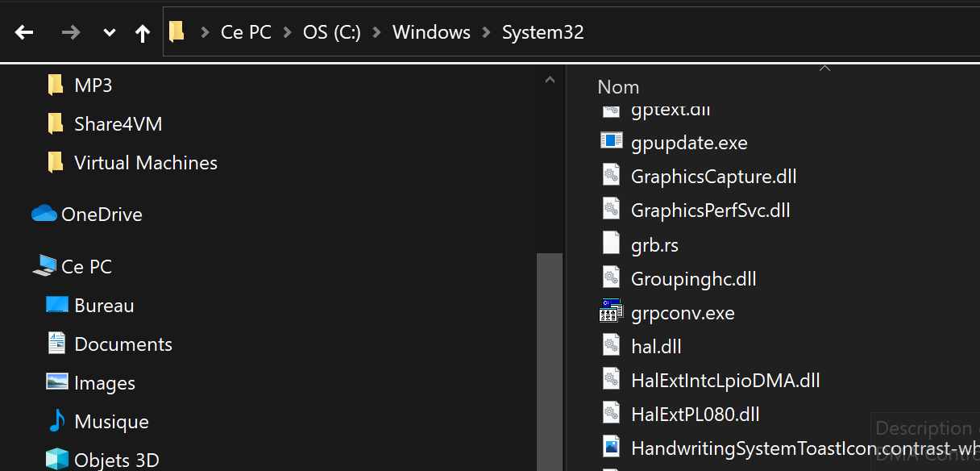The height and width of the screenshot is (471, 980).
Task: Navigate to OS (C:) breadcrumb
Action: pos(332,32)
